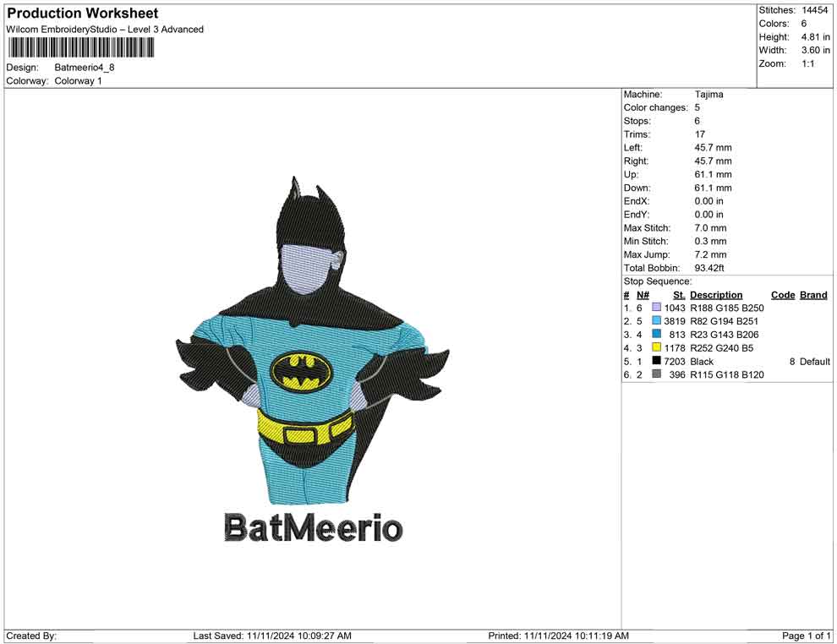
Task: Click the Zoom value 1:1
Action: click(808, 63)
